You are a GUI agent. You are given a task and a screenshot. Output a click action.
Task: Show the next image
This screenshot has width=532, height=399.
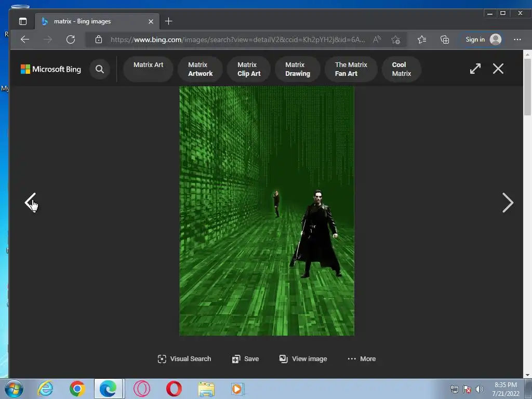[x=508, y=203]
